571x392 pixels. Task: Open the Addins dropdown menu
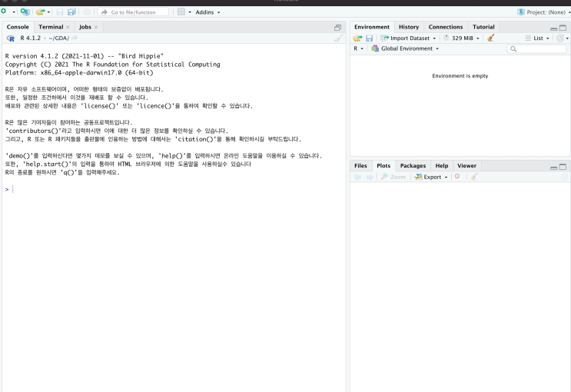coord(207,12)
